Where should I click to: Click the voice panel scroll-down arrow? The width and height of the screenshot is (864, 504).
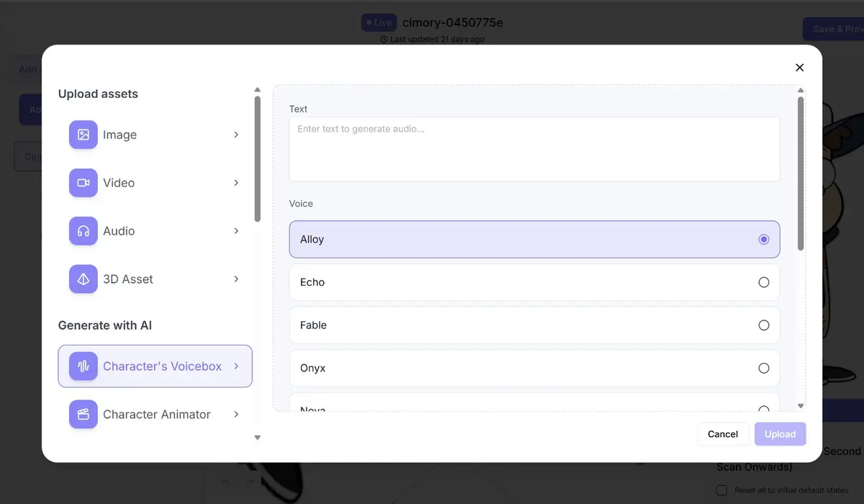click(x=801, y=406)
